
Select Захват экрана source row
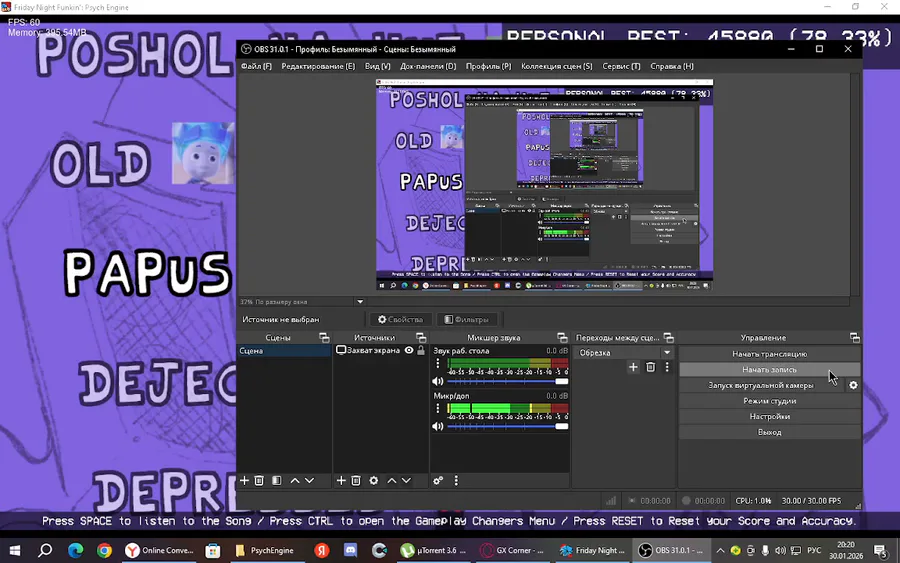click(381, 350)
